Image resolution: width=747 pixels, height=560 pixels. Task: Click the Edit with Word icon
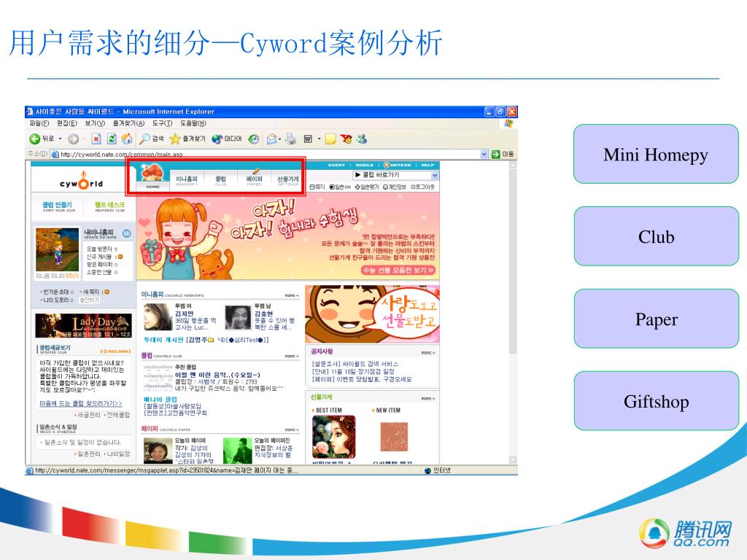pyautogui.click(x=308, y=139)
